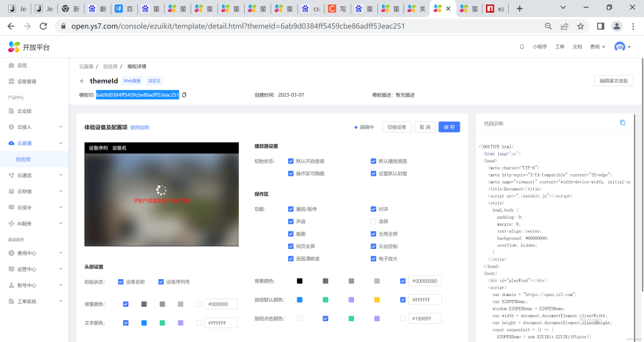644x342 pixels.
Task: Click the 云通话 phone icon in the sidebar
Action: point(11,175)
